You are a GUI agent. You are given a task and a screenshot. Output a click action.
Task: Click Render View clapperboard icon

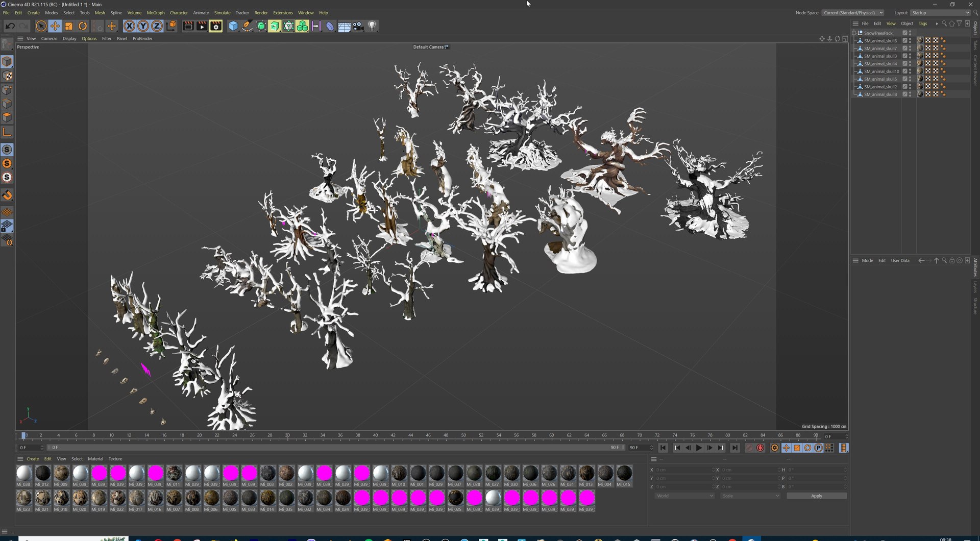point(188,26)
